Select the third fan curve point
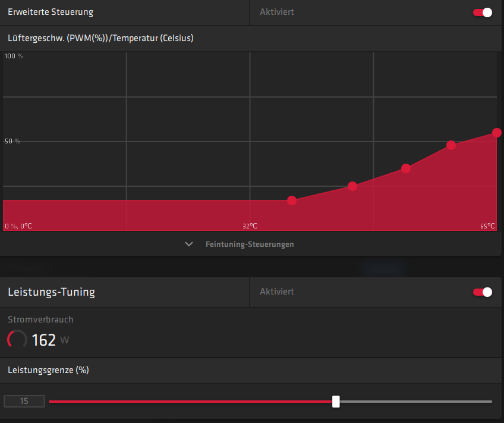The height and width of the screenshot is (423, 504). 406,168
